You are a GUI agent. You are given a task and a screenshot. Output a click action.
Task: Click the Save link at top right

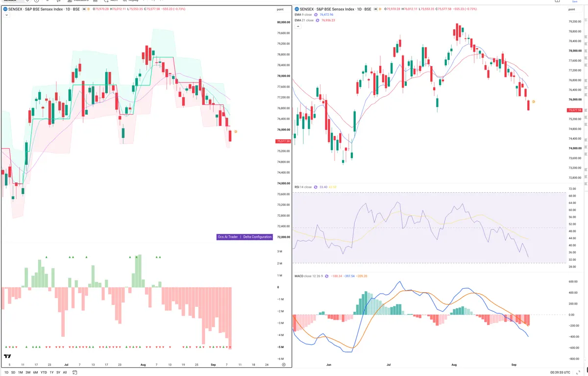click(x=575, y=1)
